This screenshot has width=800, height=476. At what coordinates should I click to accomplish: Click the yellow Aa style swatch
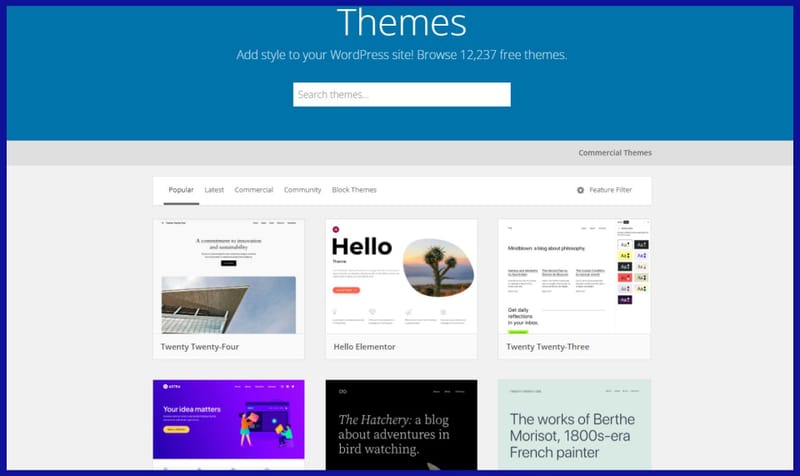click(625, 257)
